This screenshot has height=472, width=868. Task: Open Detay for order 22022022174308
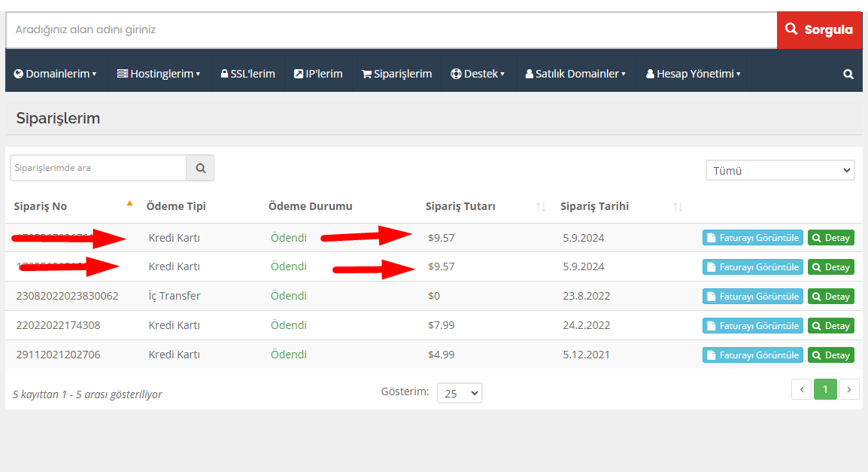(x=831, y=326)
